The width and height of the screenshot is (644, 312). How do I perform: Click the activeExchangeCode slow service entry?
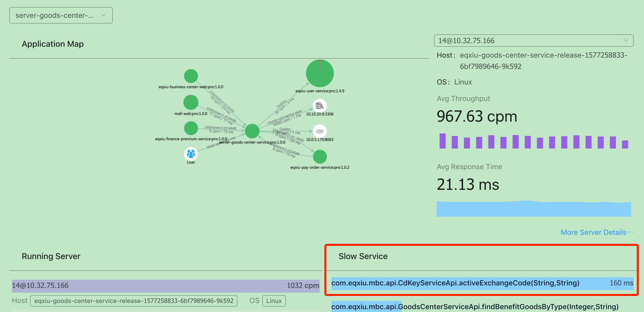click(x=455, y=283)
